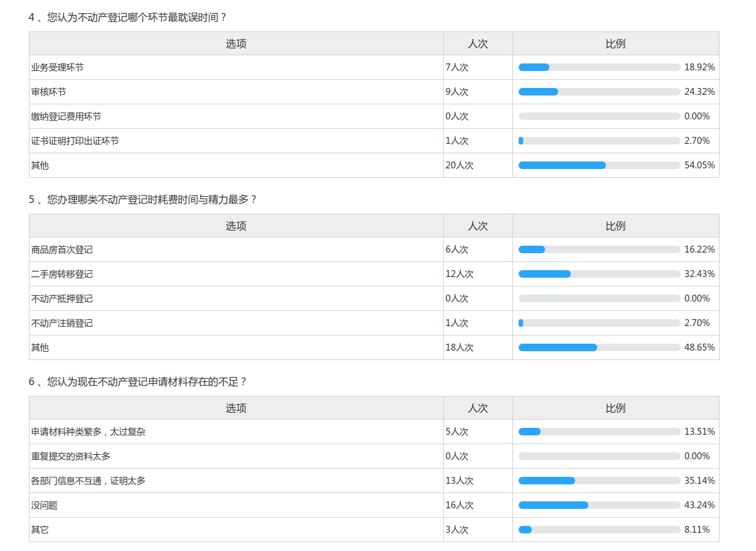Click the 重复提交的资料太多 option
The image size is (756, 551).
click(x=70, y=456)
